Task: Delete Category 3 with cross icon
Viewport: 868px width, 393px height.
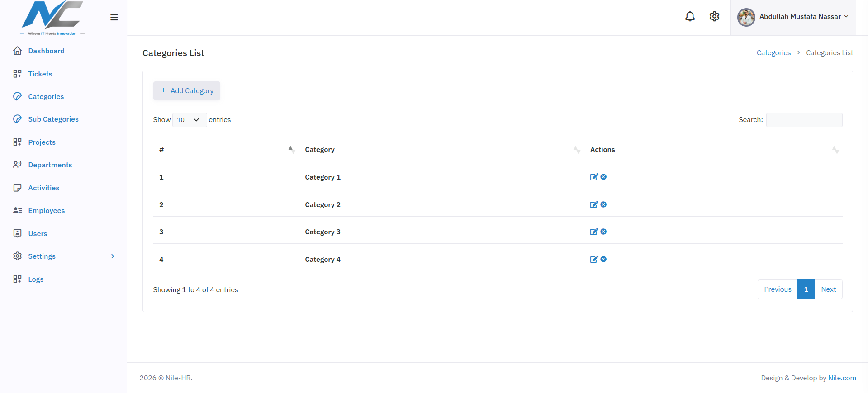Action: tap(603, 232)
